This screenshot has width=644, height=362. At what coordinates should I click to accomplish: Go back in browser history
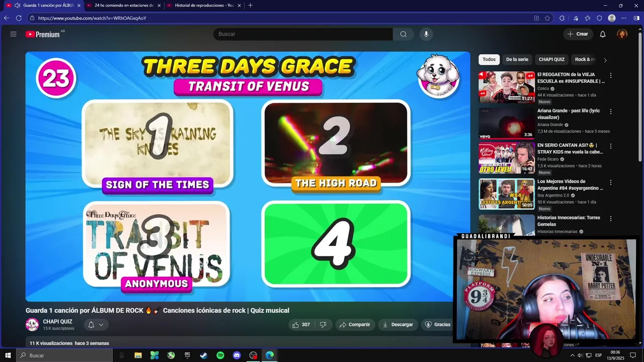coord(7,18)
